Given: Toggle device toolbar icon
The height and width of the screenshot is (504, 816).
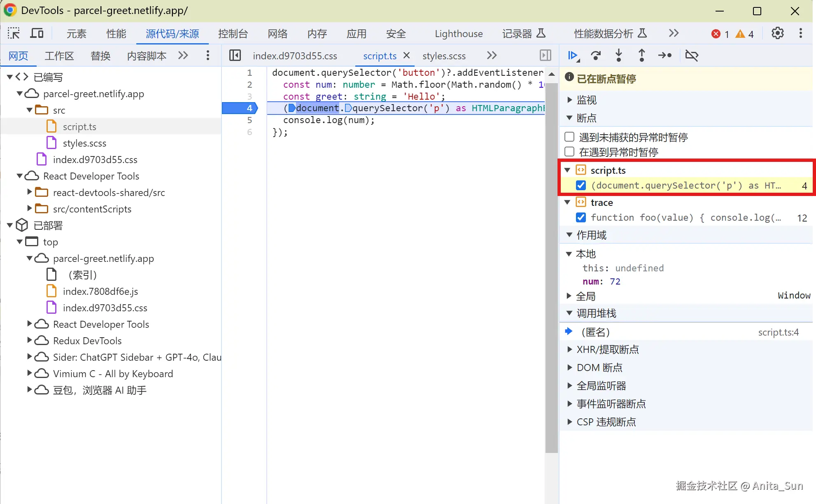Looking at the screenshot, I should tap(37, 33).
